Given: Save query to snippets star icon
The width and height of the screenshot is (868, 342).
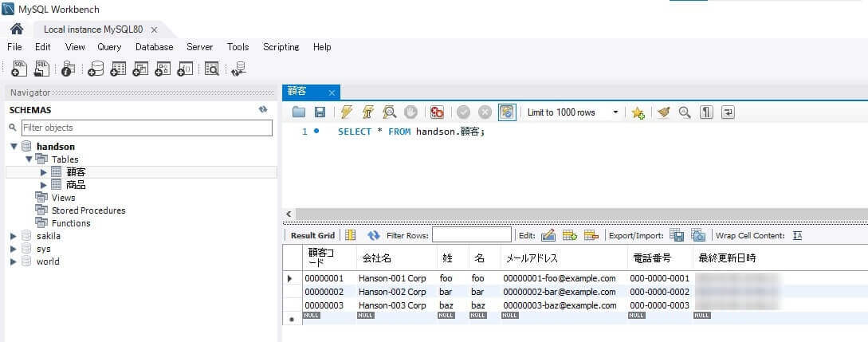Looking at the screenshot, I should click(638, 113).
